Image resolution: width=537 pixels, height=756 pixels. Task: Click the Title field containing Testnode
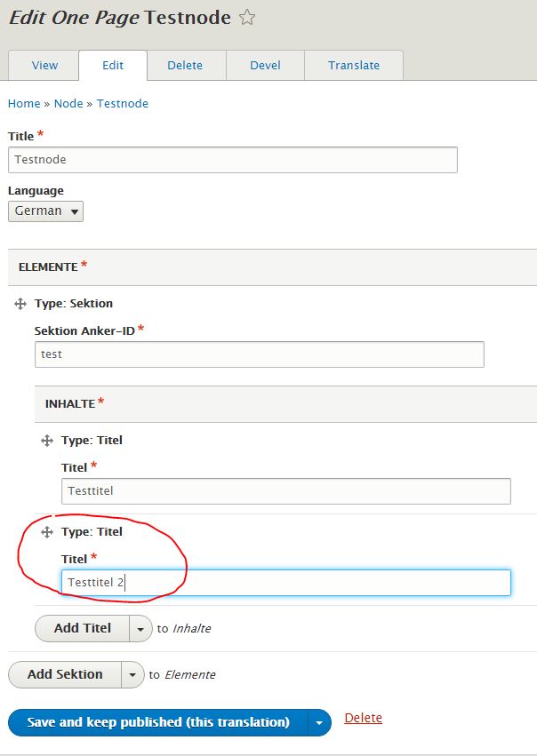click(x=233, y=160)
